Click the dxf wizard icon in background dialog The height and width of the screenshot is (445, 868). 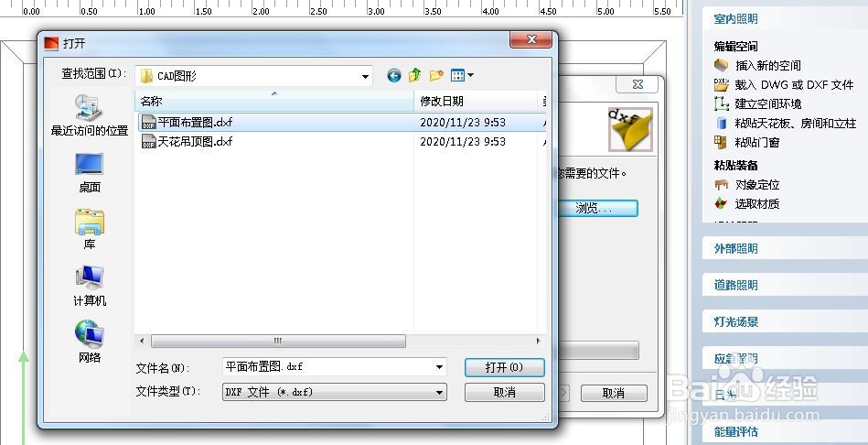click(x=630, y=129)
